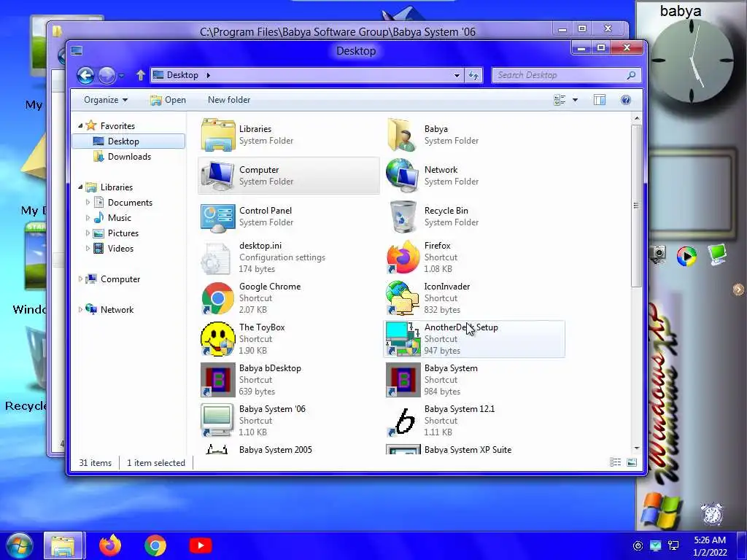Expand Desktop breadcrumb arrow in address bar
Viewport: 747px width, 560px height.
click(208, 75)
